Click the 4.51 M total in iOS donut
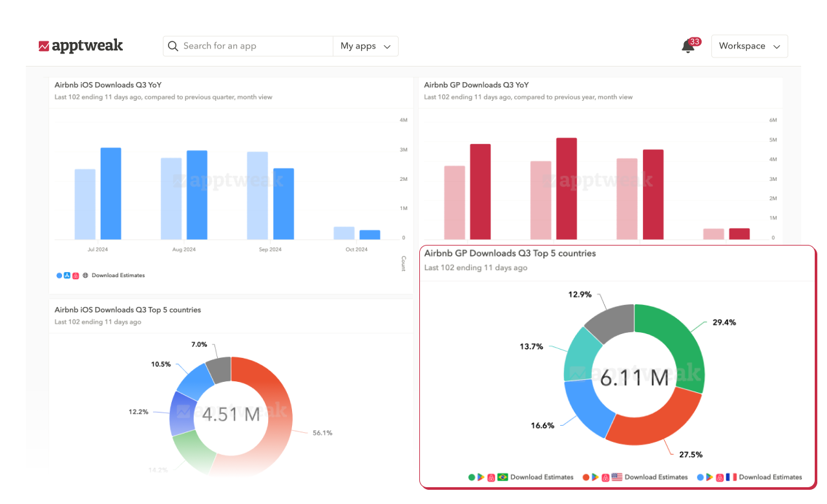 (231, 414)
